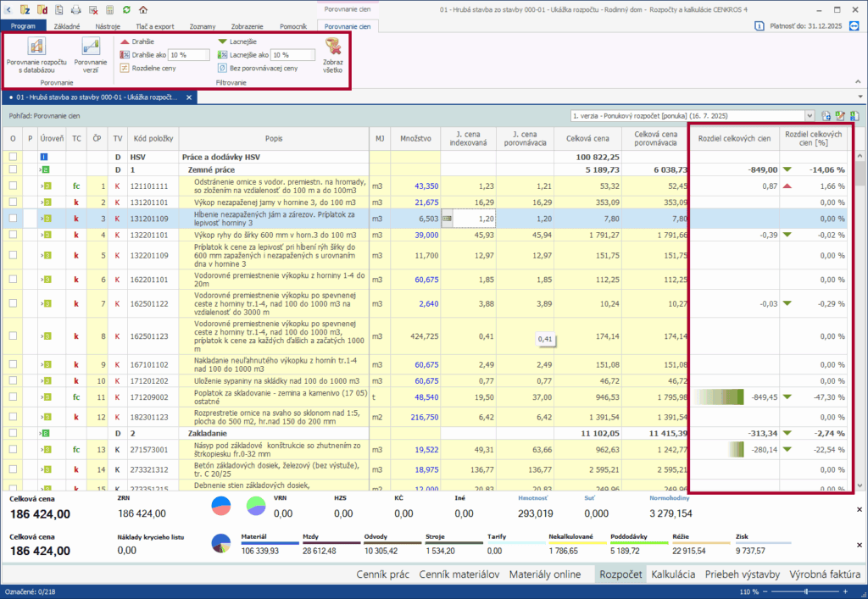
Task: Open the Tlač a export tab
Action: click(x=154, y=27)
